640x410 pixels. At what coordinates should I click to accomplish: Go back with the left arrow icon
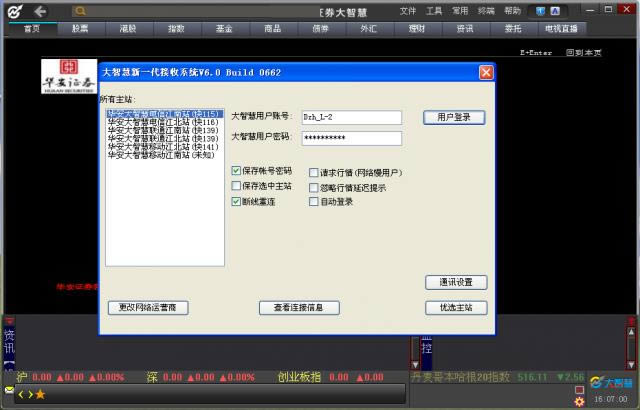[x=40, y=11]
